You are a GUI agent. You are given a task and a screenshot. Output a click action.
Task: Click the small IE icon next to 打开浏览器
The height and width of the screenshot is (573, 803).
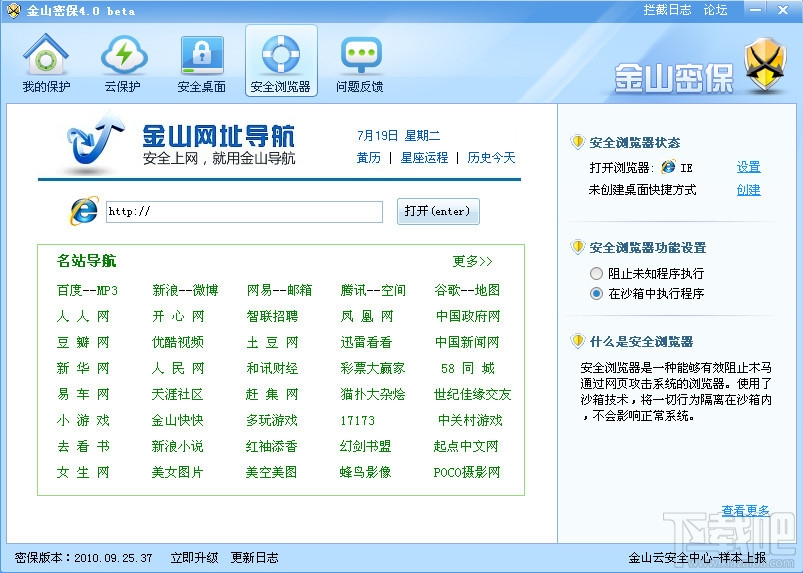668,167
